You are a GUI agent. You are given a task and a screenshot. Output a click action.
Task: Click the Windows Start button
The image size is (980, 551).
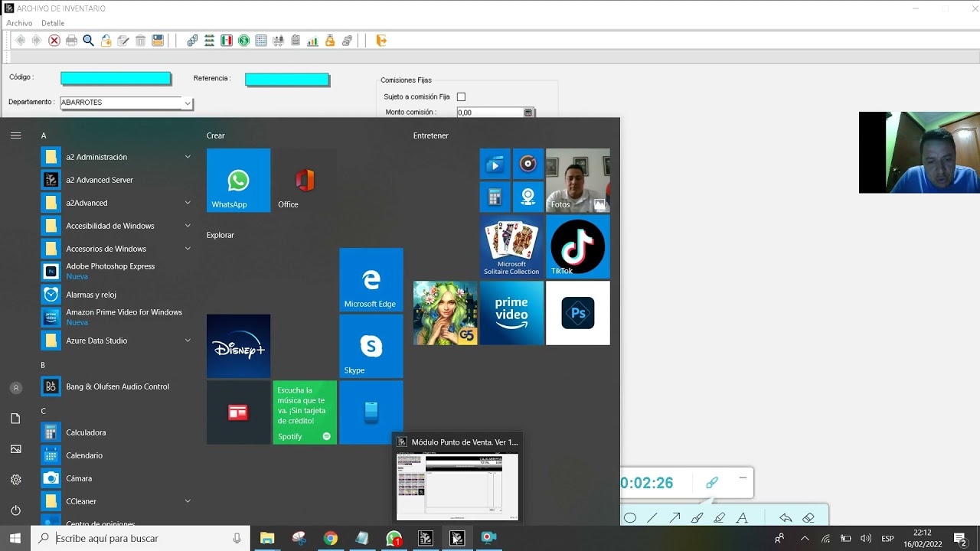pos(15,538)
